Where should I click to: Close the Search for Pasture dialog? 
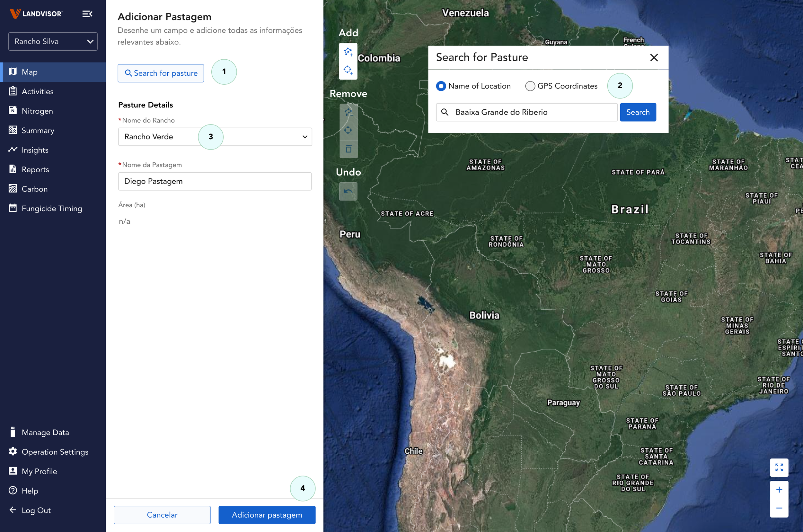[654, 58]
